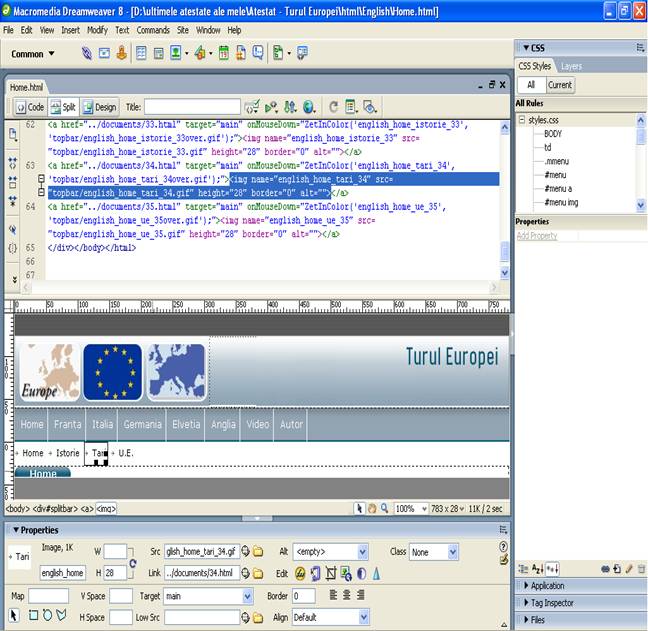Click the Media icon in the Insert bar
The image size is (648, 631).
coord(200,53)
